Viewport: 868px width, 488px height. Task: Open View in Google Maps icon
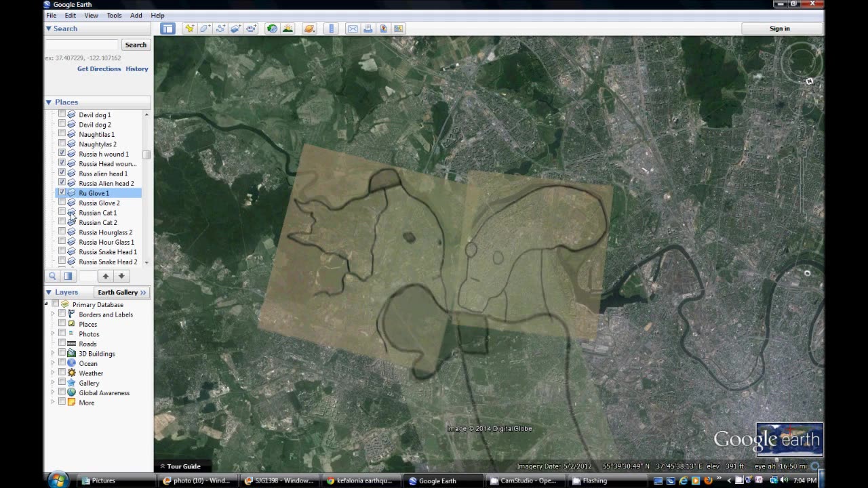click(x=399, y=28)
